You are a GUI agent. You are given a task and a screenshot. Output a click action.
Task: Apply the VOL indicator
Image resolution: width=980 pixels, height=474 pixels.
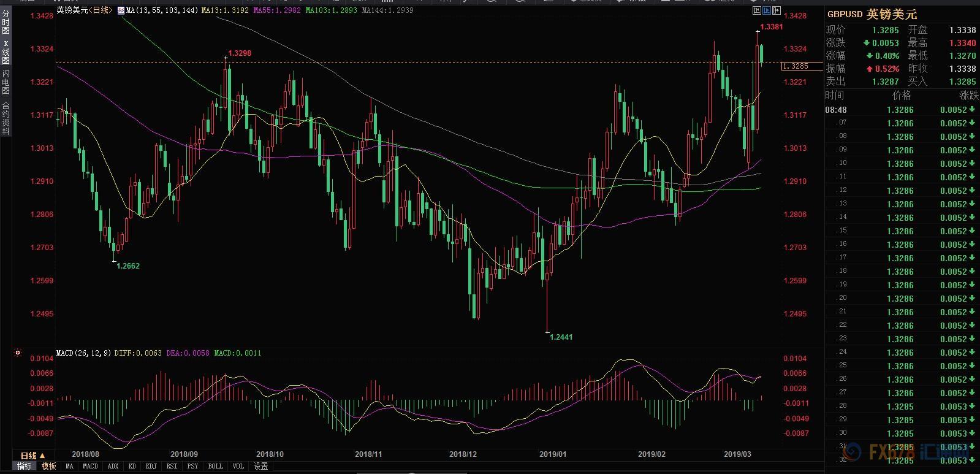coord(238,467)
